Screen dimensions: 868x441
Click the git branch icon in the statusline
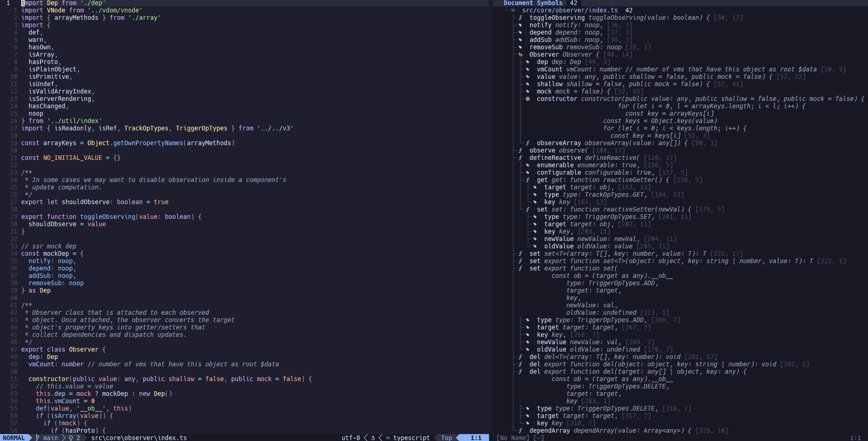[x=38, y=438]
